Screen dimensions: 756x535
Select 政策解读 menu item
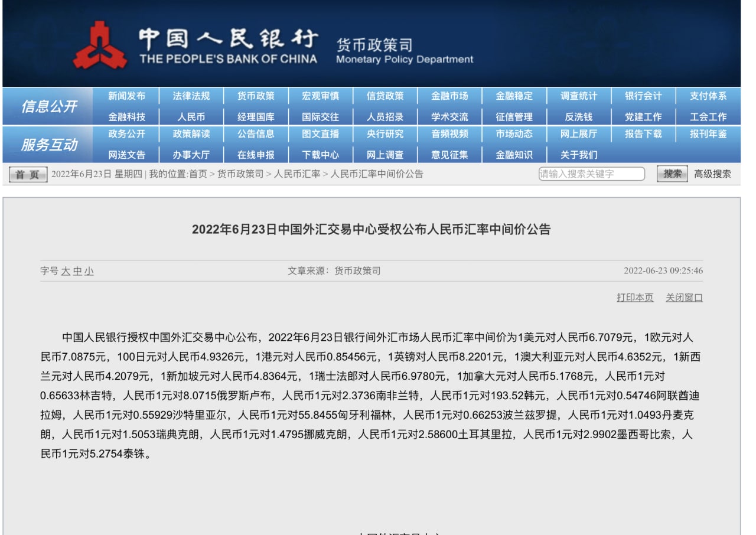click(x=191, y=134)
